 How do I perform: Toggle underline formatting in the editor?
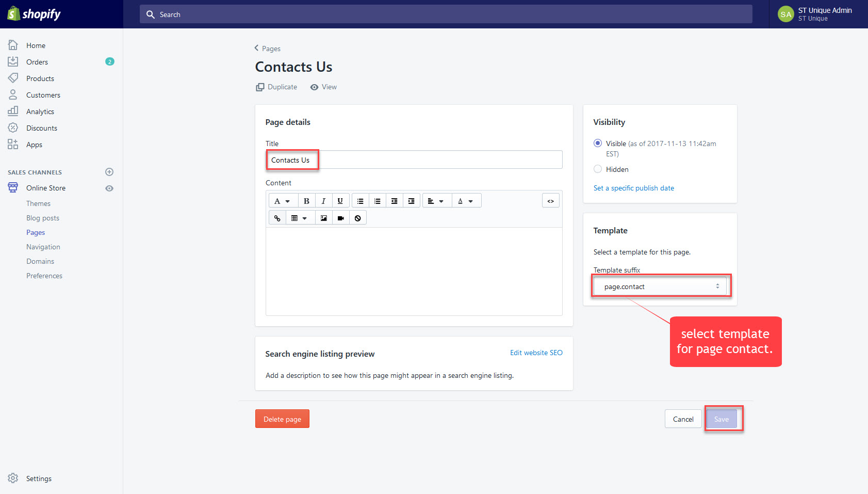[x=340, y=201]
